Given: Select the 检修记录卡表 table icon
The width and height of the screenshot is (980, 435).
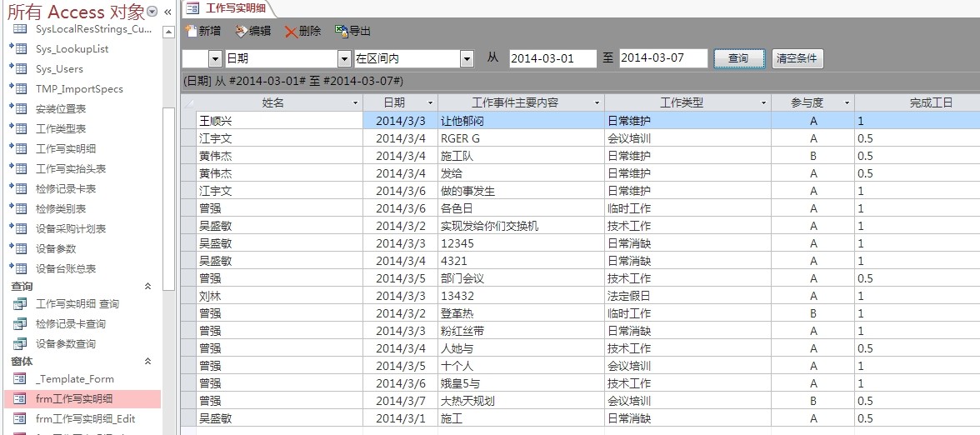Looking at the screenshot, I should click(x=19, y=188).
